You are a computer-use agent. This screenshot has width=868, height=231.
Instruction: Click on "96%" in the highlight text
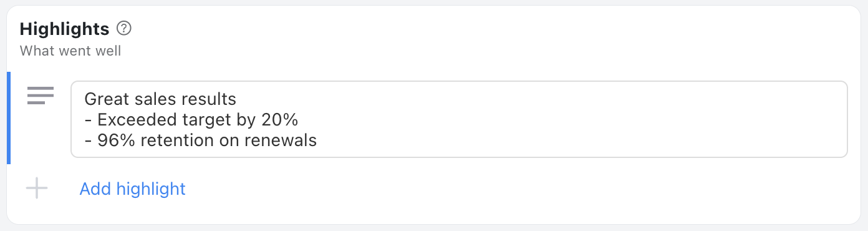(117, 140)
